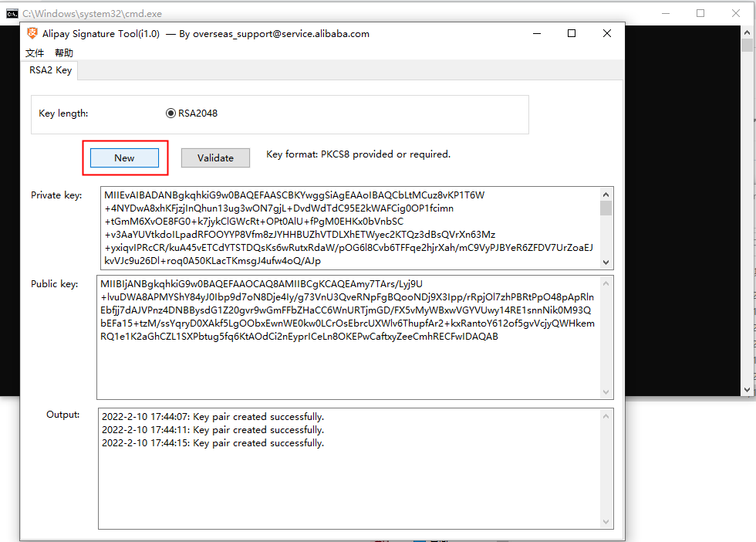Screen dimensions: 756x542
Task: Click the cmd.exe window title icon
Action: point(12,14)
